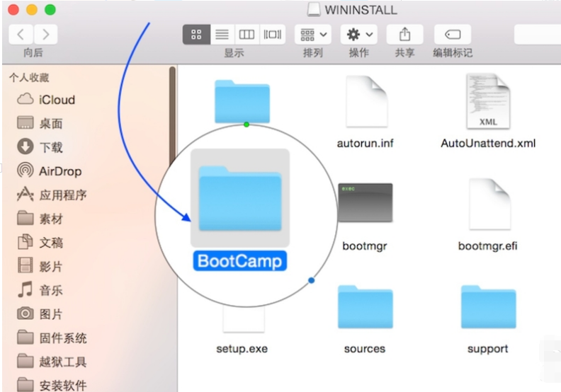Open the gear action menu
Viewport: 561px width, 392px height.
coord(358,34)
